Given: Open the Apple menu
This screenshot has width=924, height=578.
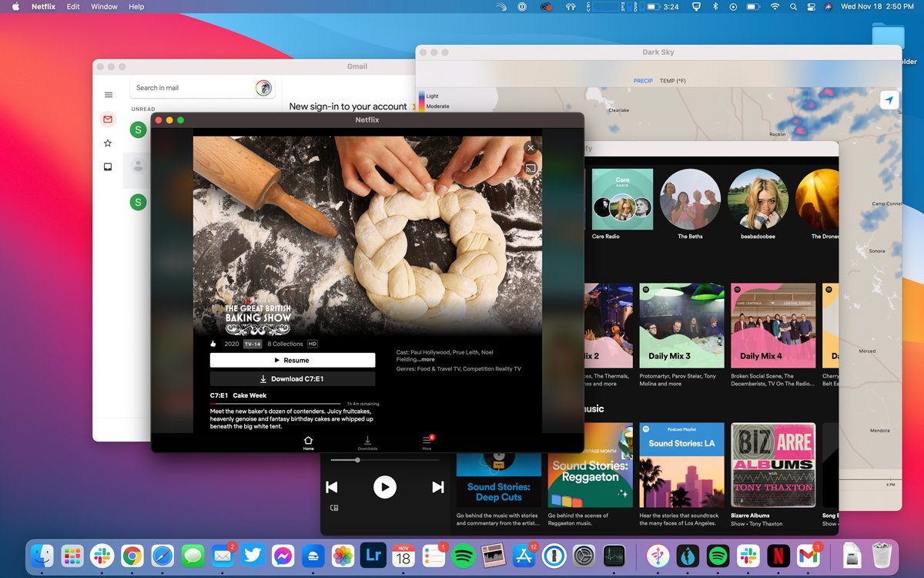Looking at the screenshot, I should coord(15,7).
